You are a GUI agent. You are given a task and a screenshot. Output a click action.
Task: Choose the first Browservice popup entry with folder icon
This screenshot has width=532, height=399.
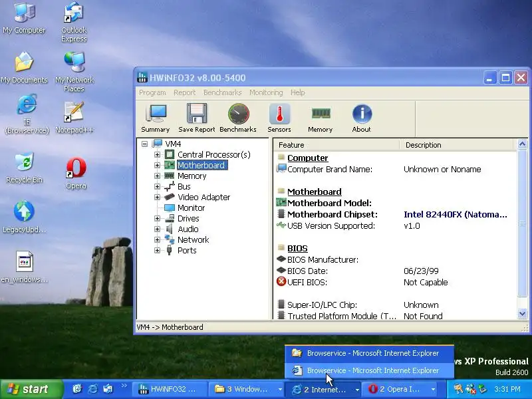pyautogui.click(x=369, y=354)
